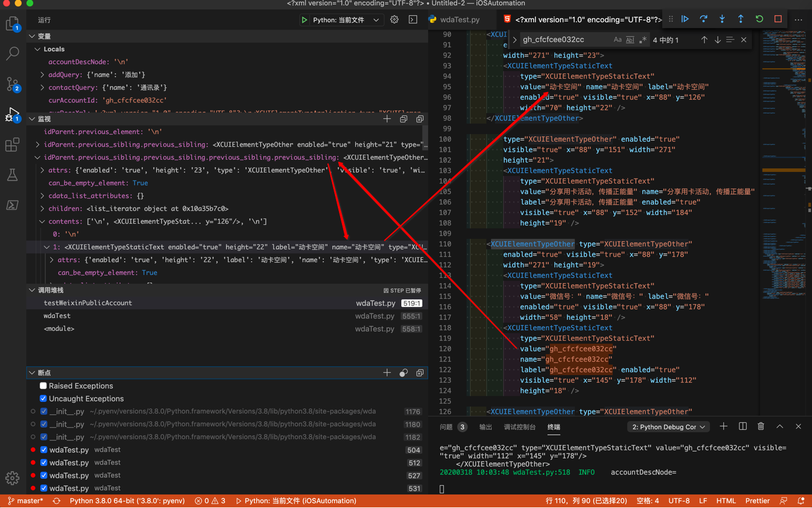This screenshot has width=812, height=508.
Task: Open the Extensions view
Action: point(13,144)
